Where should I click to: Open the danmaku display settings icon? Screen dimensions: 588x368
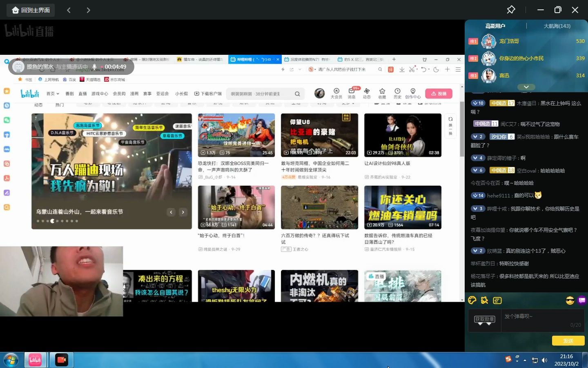(497, 301)
